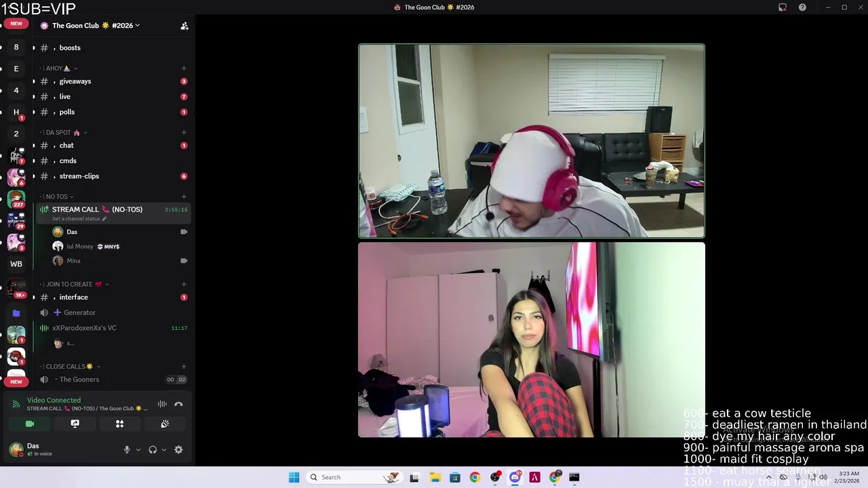Open the server labeled E
868x488 pixels.
point(16,69)
